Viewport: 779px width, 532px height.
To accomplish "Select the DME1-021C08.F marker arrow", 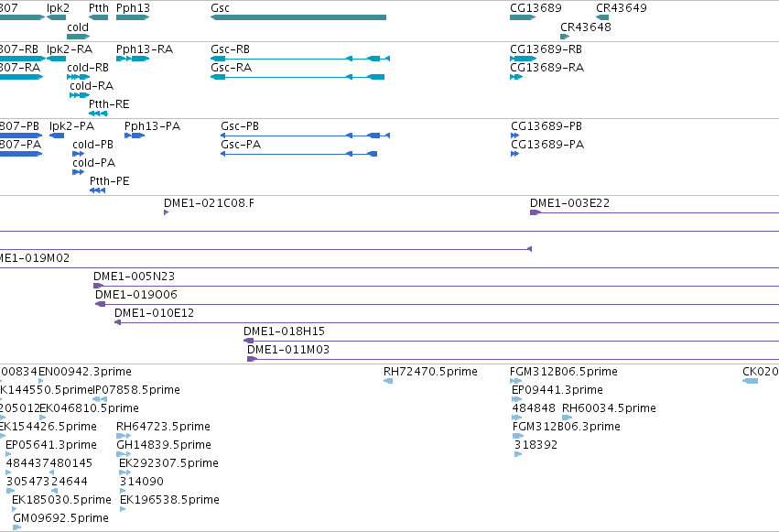I will (167, 212).
